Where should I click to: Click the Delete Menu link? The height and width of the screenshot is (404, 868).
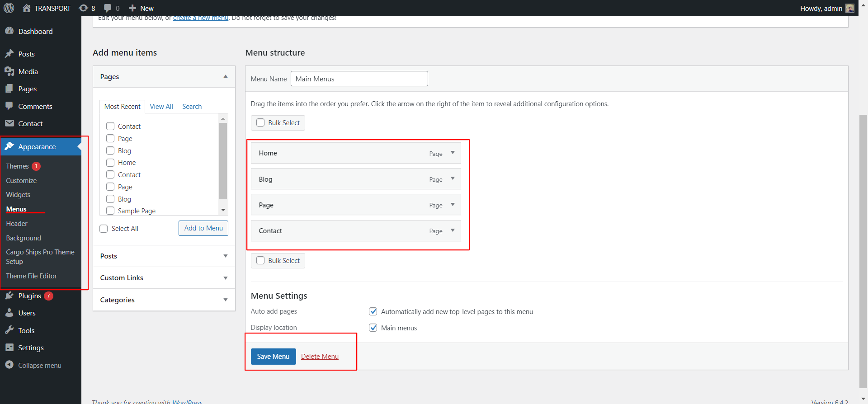[x=320, y=357]
